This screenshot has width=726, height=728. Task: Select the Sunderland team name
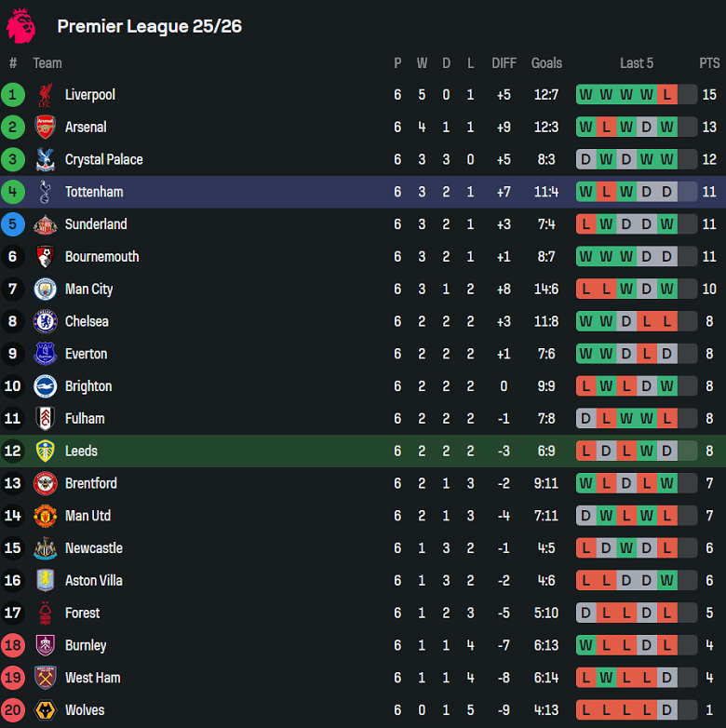(x=96, y=224)
